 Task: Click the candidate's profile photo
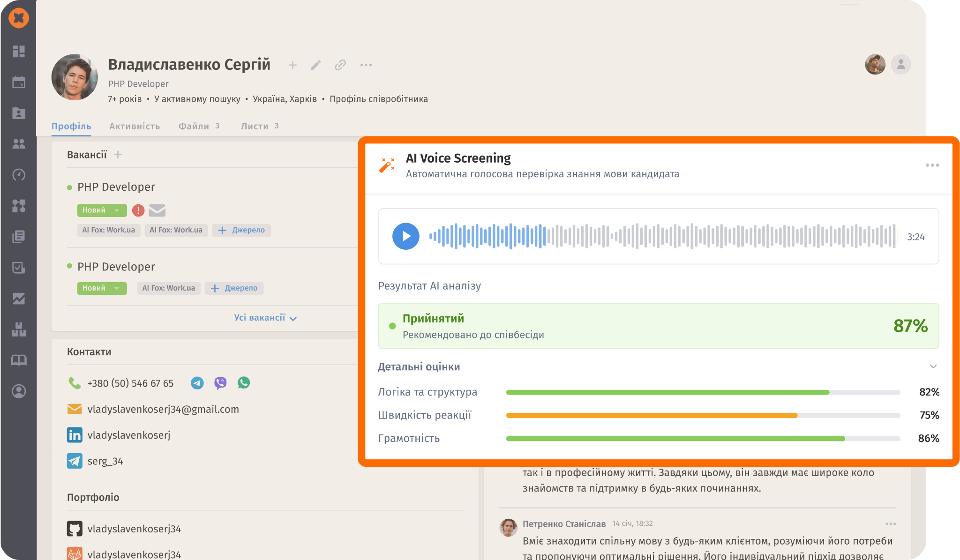coord(75,77)
